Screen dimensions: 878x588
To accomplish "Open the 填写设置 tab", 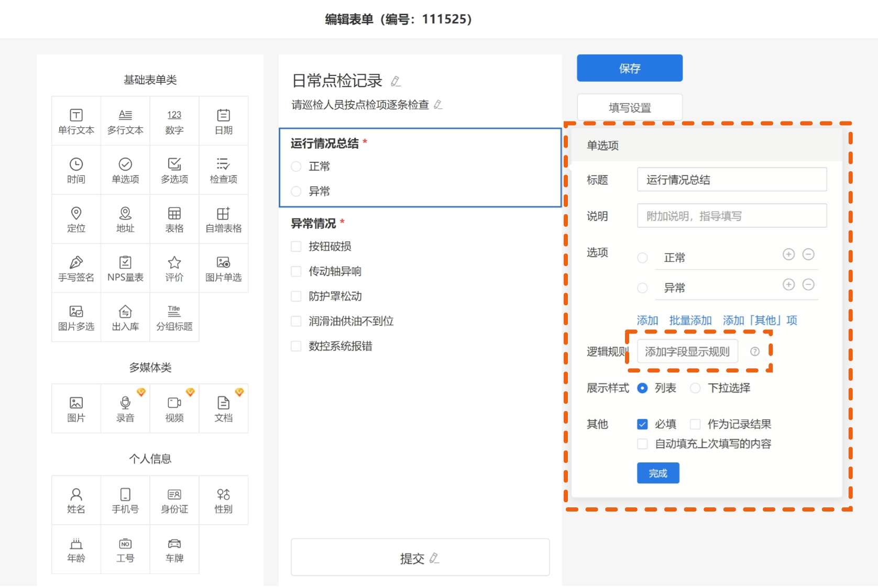I will (x=629, y=107).
